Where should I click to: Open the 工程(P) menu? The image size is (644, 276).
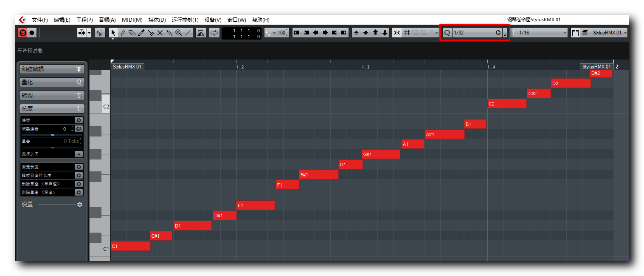point(84,20)
